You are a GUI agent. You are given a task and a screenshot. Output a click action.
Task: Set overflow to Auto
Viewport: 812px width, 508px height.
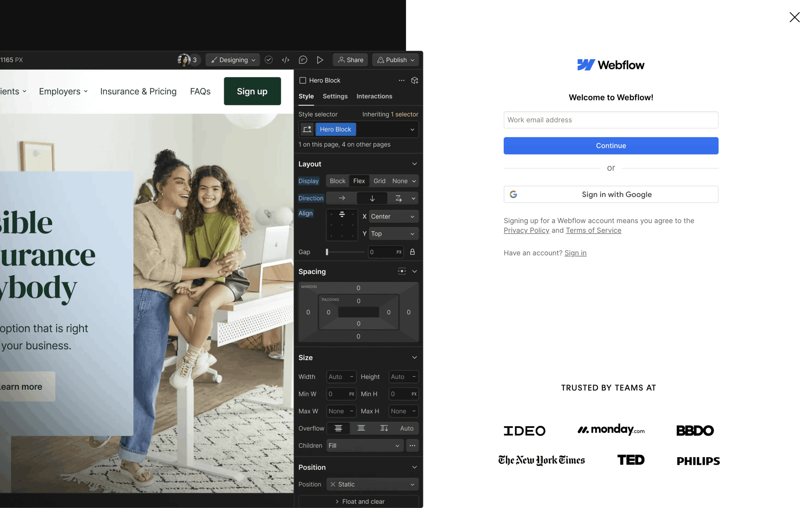coord(407,428)
